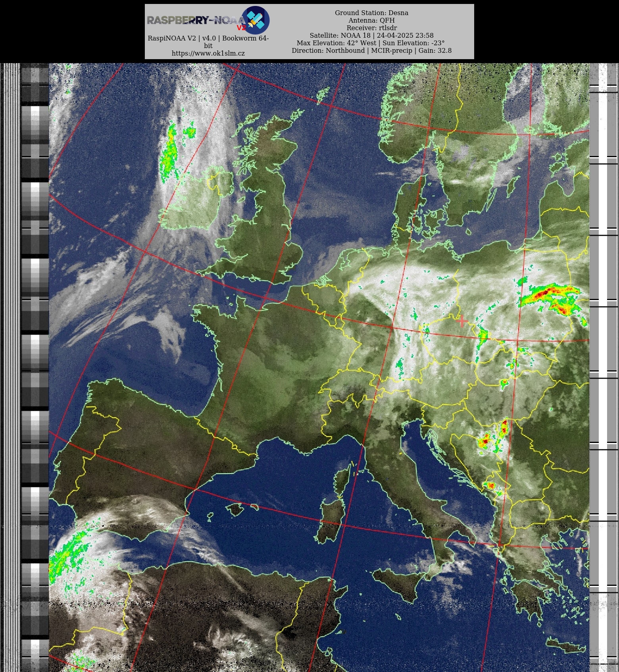619x672 pixels.
Task: Click the satellite logo icon in the header
Action: point(256,20)
